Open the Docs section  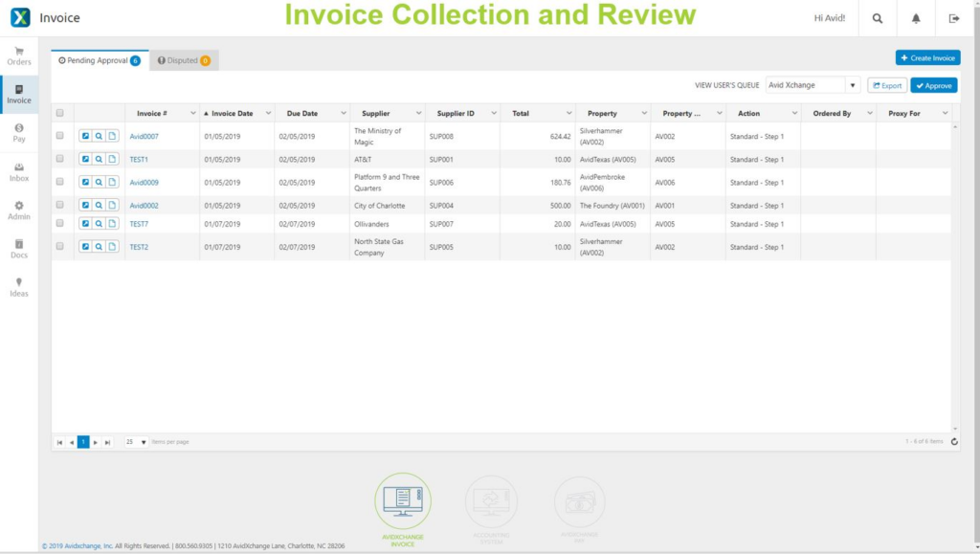(x=19, y=249)
